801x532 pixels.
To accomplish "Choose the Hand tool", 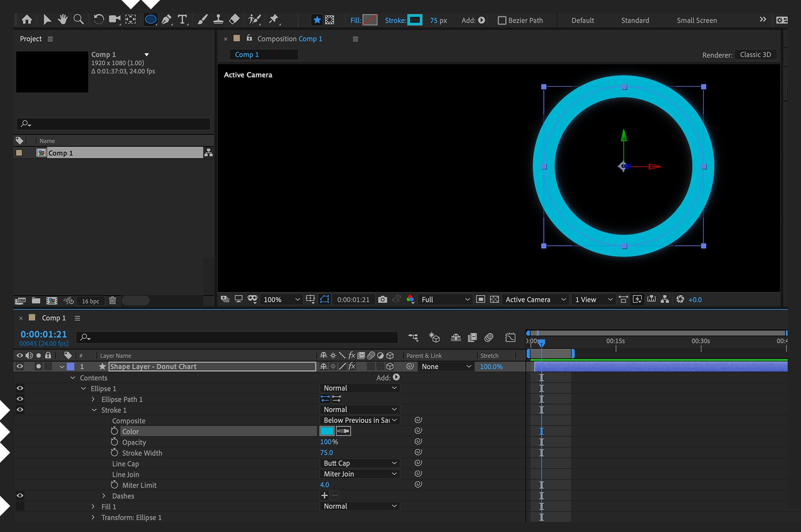I will (63, 20).
